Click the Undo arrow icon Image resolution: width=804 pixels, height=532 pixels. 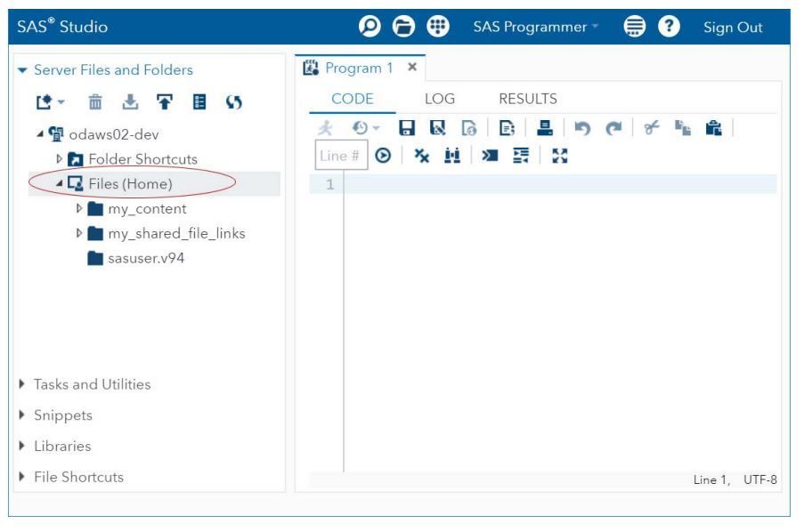pyautogui.click(x=582, y=127)
